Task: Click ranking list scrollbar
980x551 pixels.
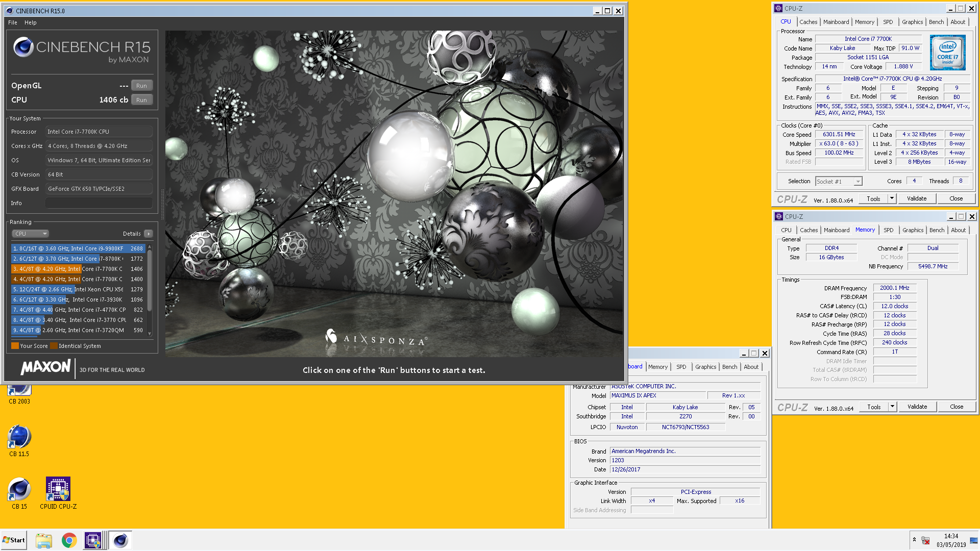Action: coord(150,281)
